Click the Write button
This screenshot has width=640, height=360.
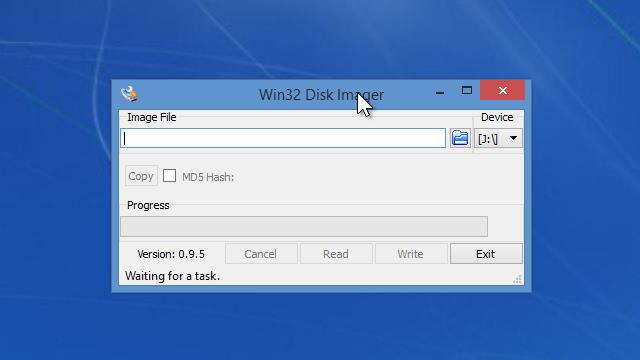coord(411,254)
